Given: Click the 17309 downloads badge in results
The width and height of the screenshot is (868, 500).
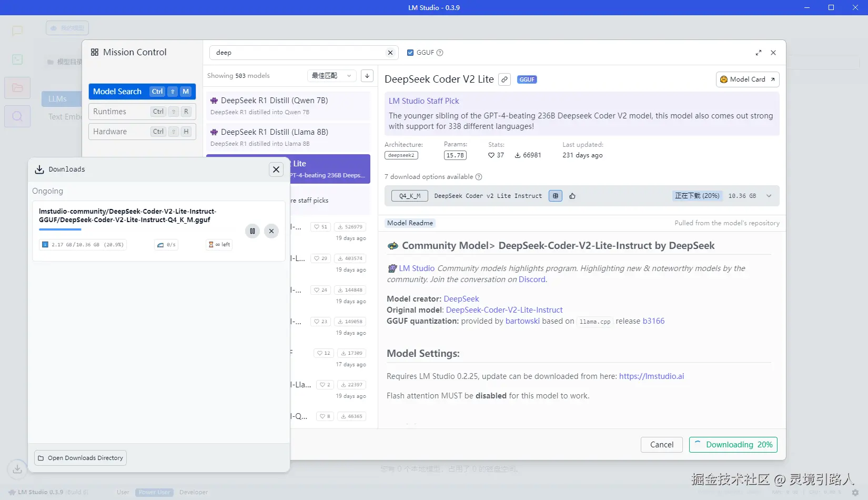Looking at the screenshot, I should (352, 353).
